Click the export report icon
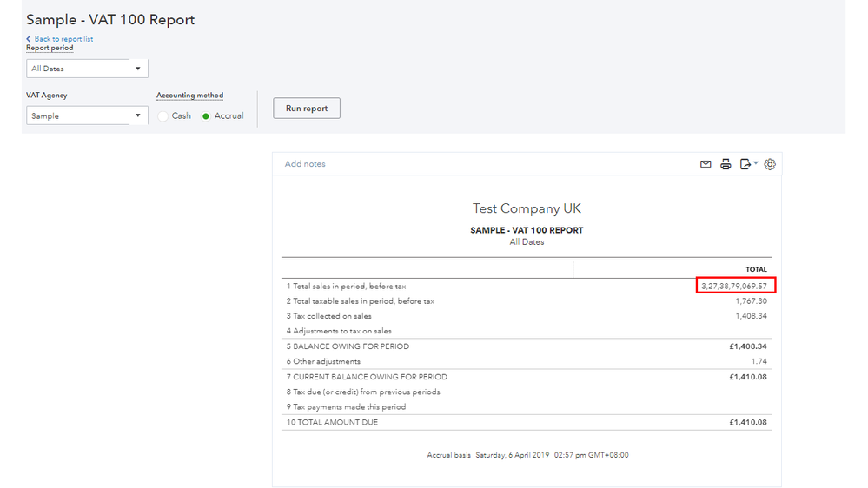Image resolution: width=868 pixels, height=488 pixels. point(745,164)
